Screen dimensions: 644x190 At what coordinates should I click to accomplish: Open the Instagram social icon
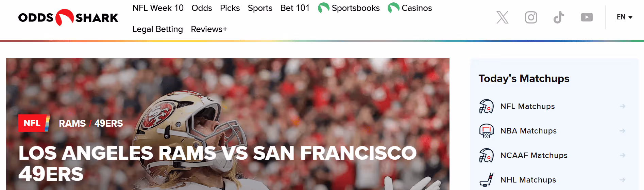(531, 17)
